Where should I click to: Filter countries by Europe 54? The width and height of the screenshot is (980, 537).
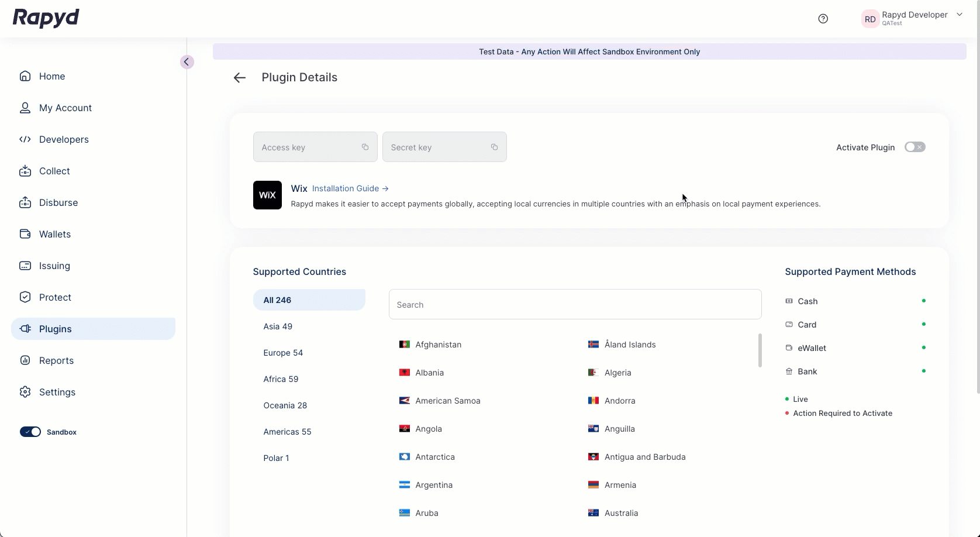283,353
